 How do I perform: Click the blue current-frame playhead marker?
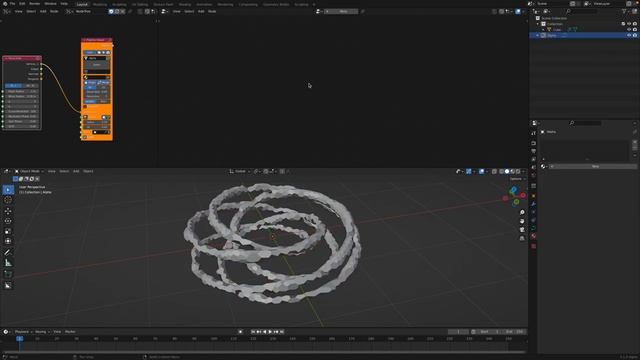[x=19, y=338]
